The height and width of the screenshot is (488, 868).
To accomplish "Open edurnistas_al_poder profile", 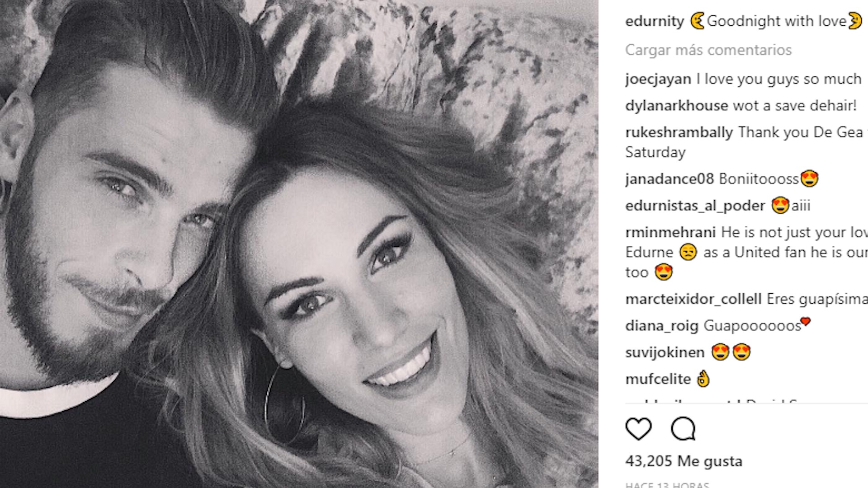I will [695, 206].
